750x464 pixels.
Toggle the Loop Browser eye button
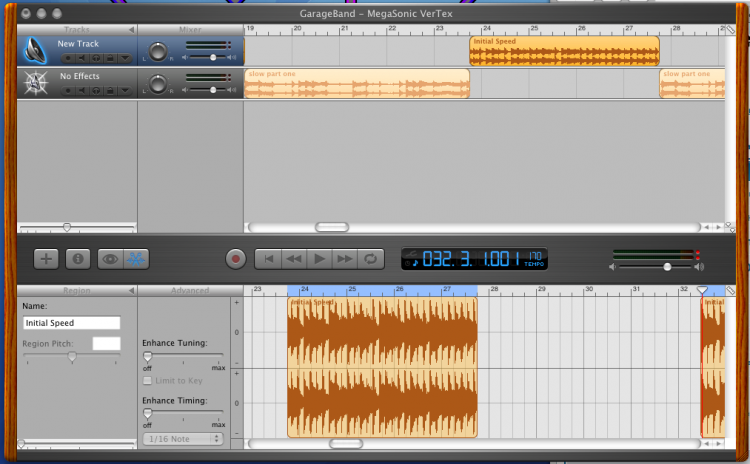click(x=110, y=259)
